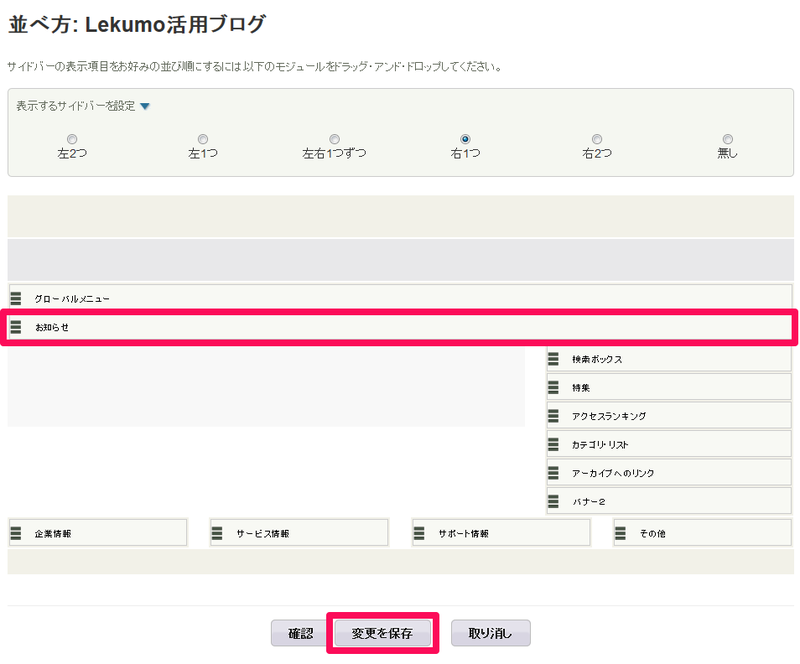Click the 並べ方: Lekumo活用ブログ page title
The image size is (800, 664).
coord(137,24)
